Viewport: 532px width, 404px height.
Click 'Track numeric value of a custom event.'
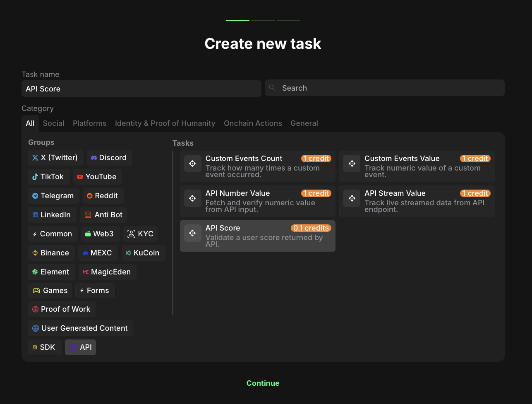(422, 171)
